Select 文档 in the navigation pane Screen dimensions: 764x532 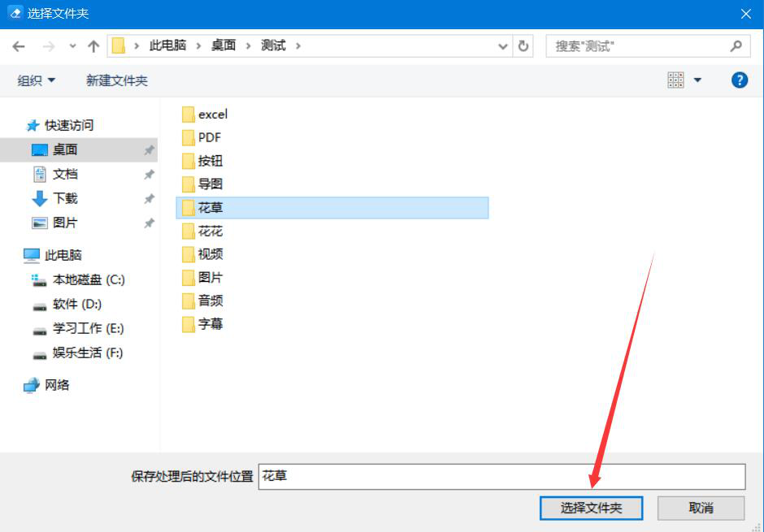(65, 174)
